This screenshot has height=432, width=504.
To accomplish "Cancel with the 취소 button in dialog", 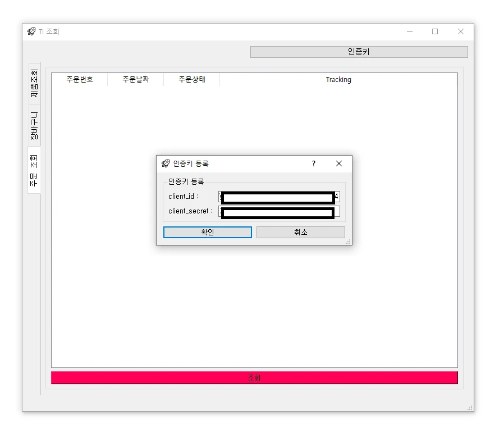I will pyautogui.click(x=300, y=232).
